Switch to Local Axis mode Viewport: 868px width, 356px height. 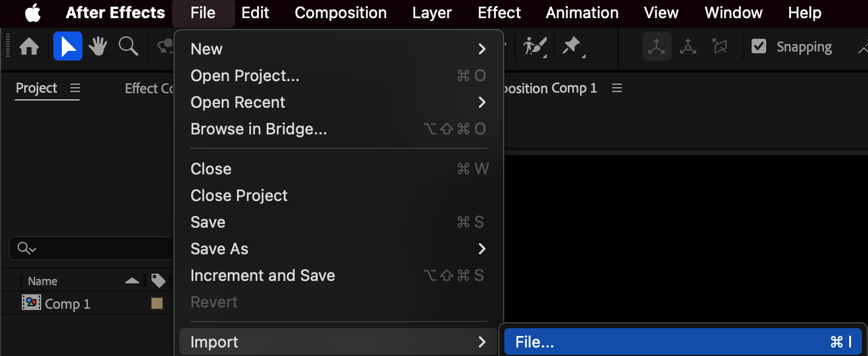click(x=657, y=47)
